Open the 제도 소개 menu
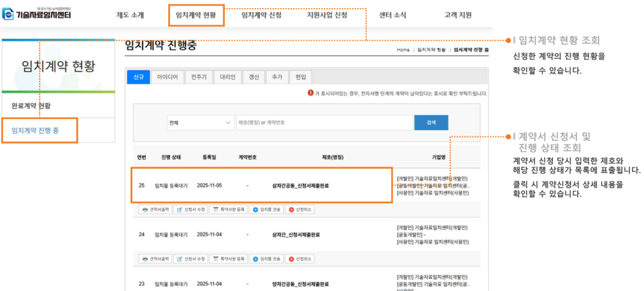The width and height of the screenshot is (644, 291). [130, 15]
